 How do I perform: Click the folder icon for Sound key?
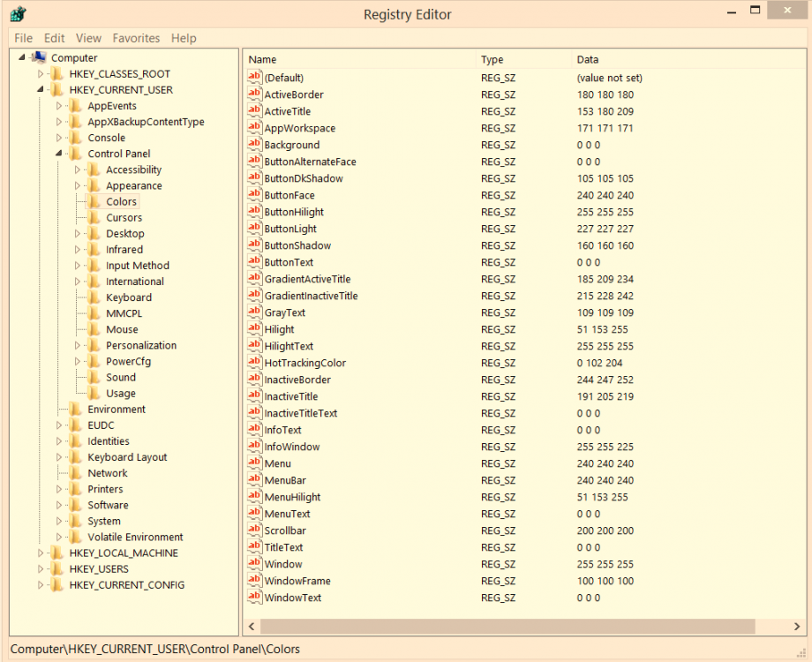(x=94, y=377)
